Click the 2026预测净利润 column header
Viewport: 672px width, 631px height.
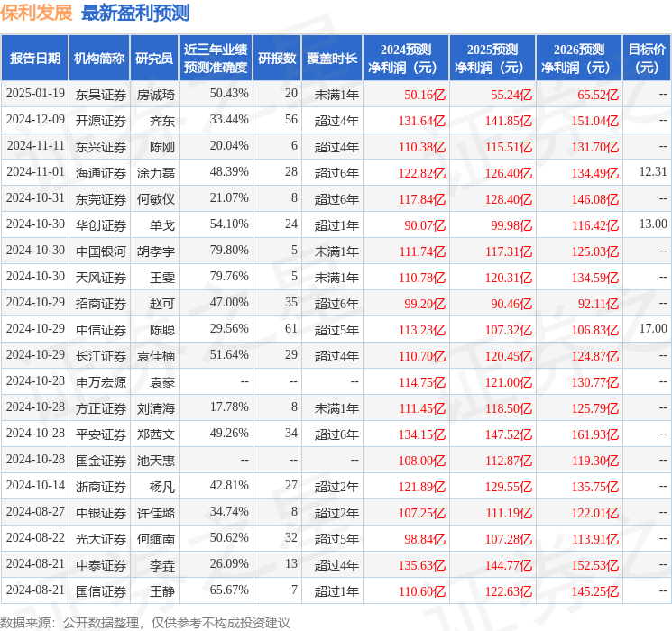click(x=579, y=58)
